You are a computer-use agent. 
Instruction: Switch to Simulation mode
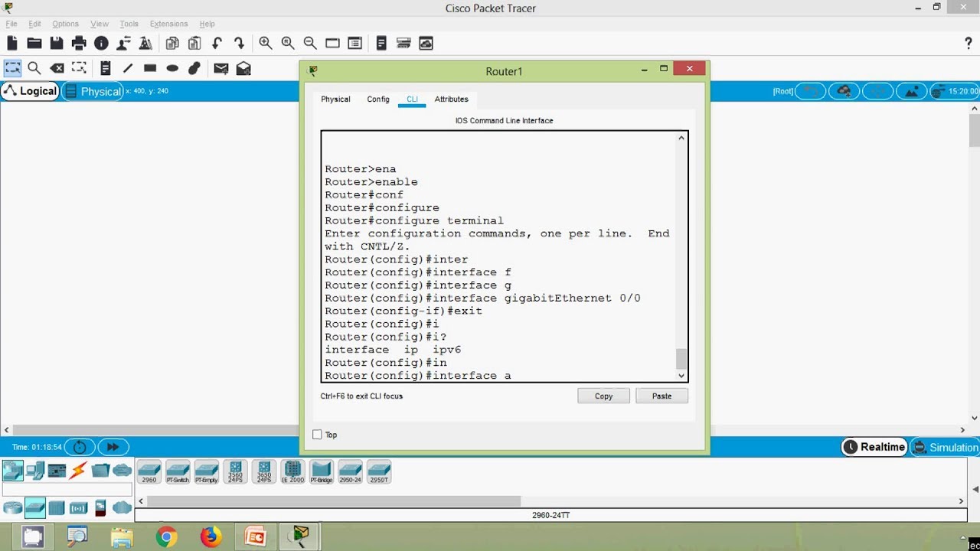[x=946, y=447]
